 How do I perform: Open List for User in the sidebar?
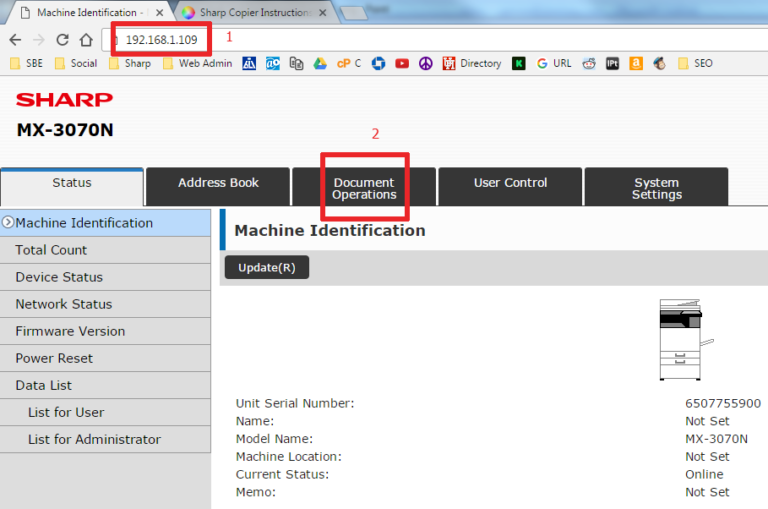click(105, 412)
